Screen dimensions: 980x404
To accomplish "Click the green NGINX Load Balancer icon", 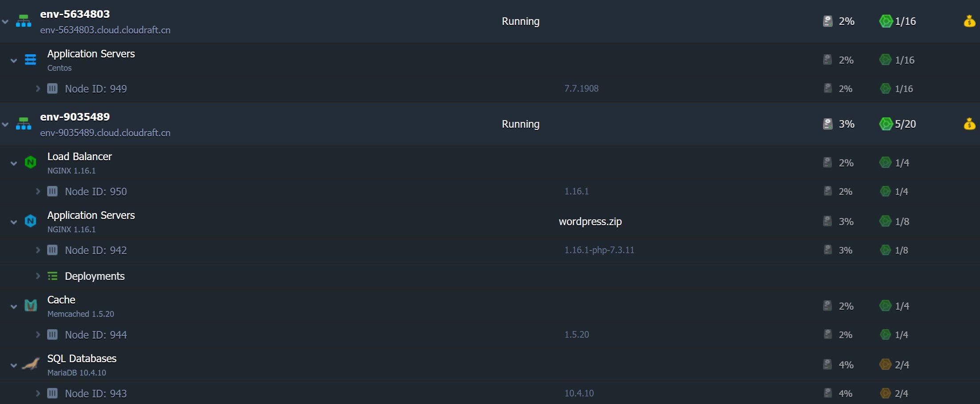I will click(30, 162).
